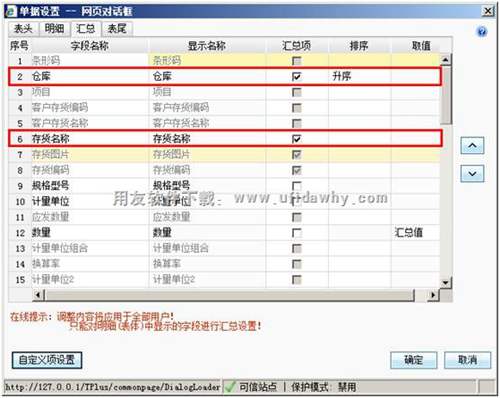The image size is (500, 398).
Task: Move selected row up with up-arrow button
Action: (x=472, y=146)
